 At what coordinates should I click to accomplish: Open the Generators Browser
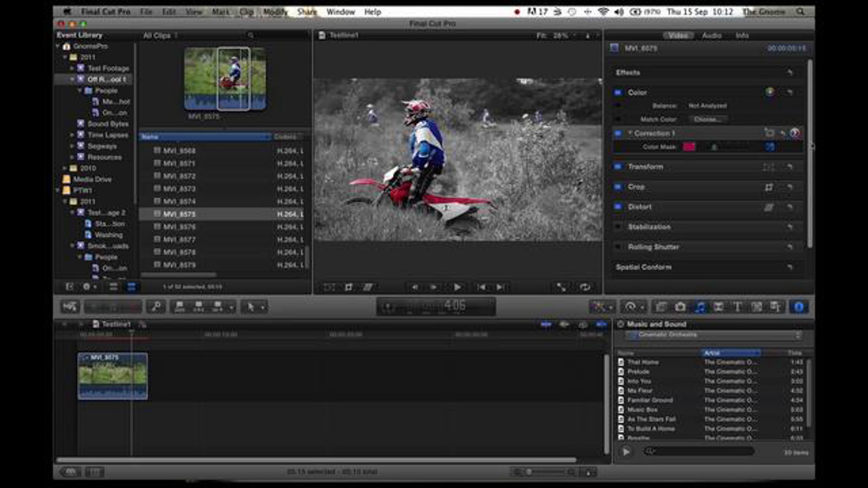pos(757,307)
